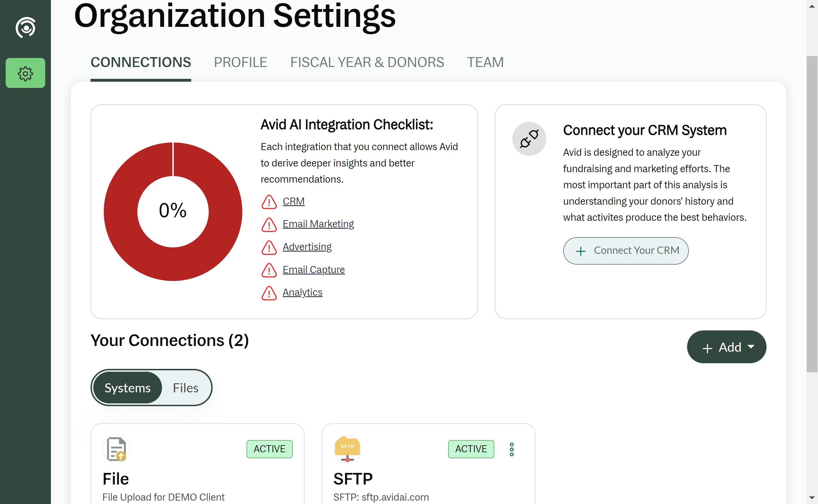Open the TEAM tab
The height and width of the screenshot is (504, 818).
point(485,62)
